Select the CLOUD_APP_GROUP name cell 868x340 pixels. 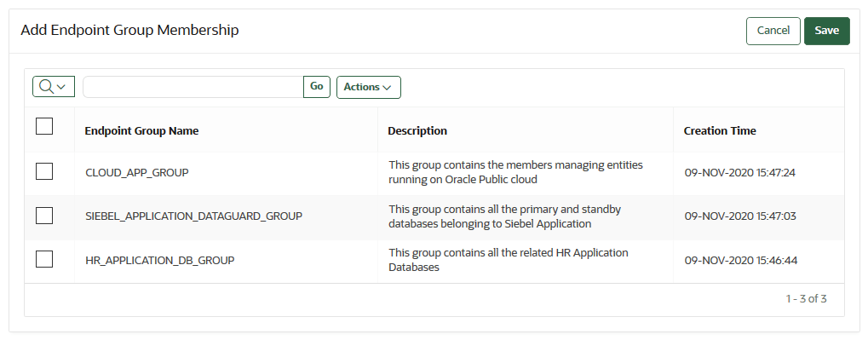[x=137, y=173]
